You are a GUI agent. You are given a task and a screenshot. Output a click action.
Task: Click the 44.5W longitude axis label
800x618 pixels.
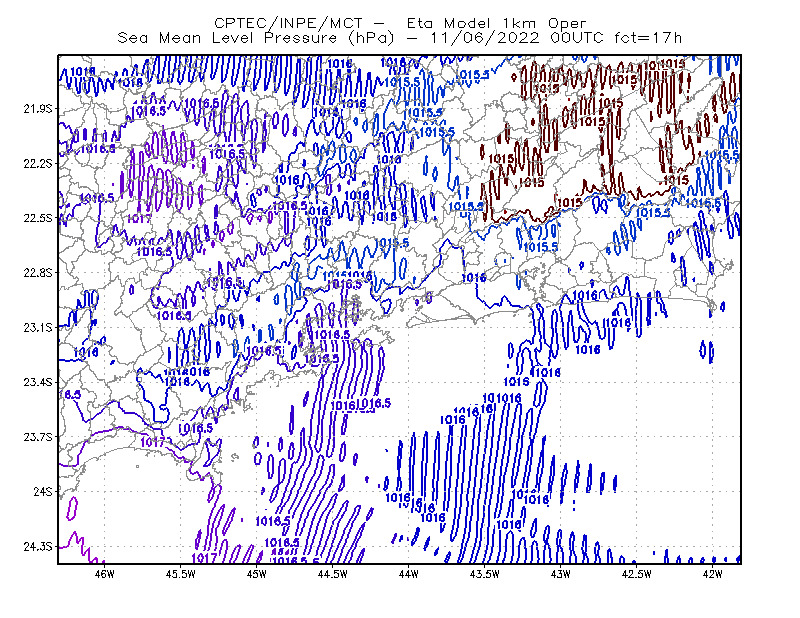click(333, 574)
